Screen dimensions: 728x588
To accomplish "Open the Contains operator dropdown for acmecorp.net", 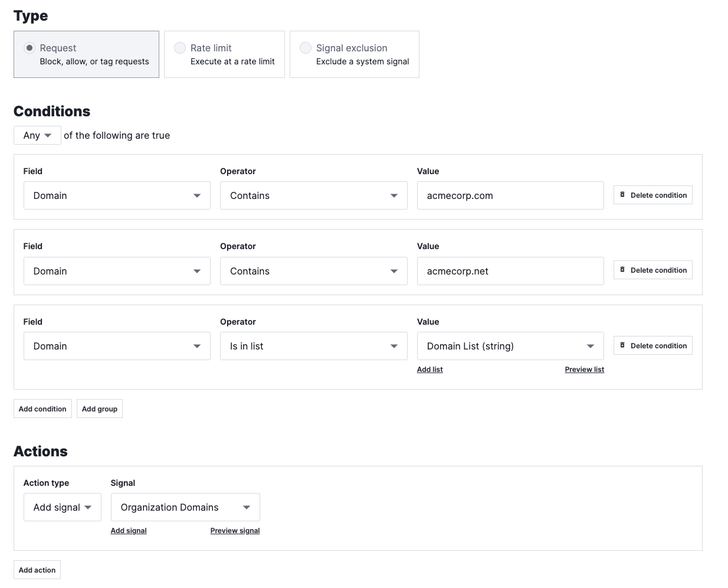I will [x=313, y=270].
